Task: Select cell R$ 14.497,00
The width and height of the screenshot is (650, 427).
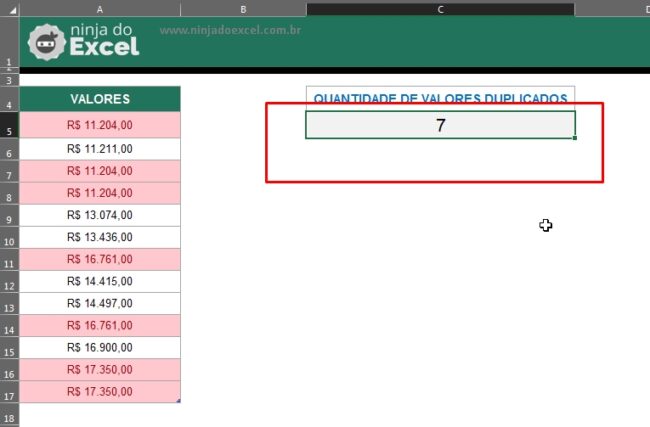Action: [x=100, y=303]
